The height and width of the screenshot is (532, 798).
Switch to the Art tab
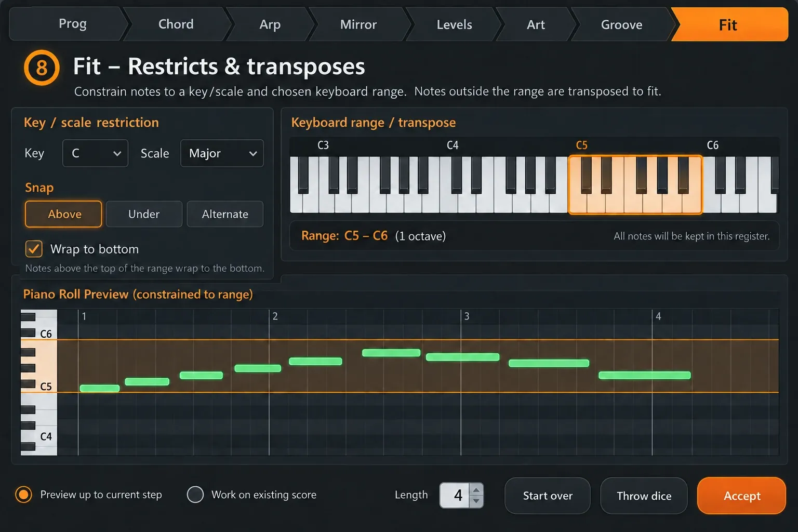point(536,24)
